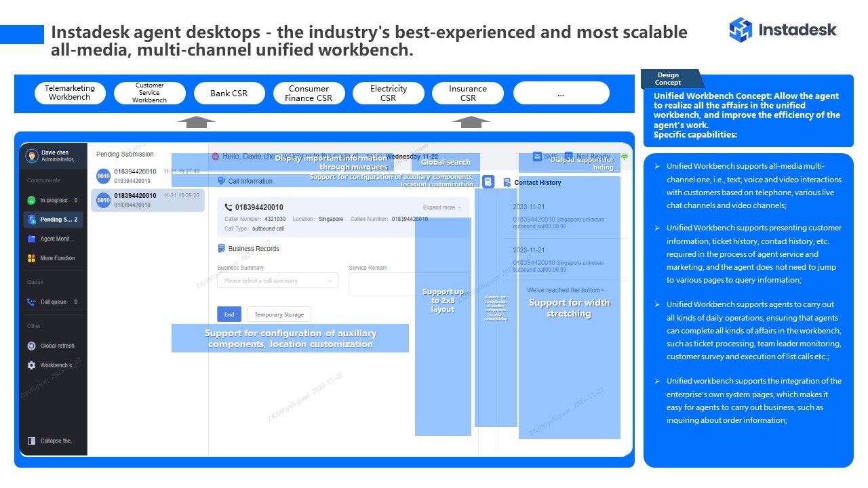Click the ellipsis workbench pill

pyautogui.click(x=561, y=93)
